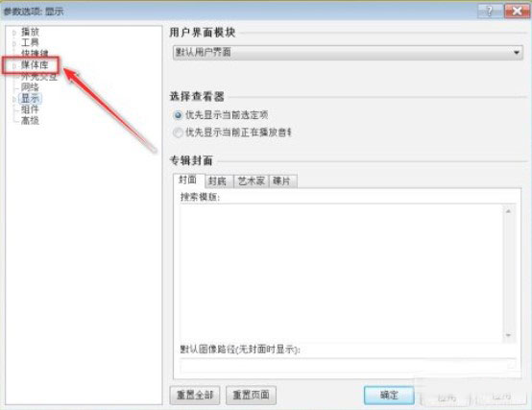Viewport: 532px width, 410px height.
Task: Open the 默认用户界面 dropdown list
Action: (x=348, y=52)
